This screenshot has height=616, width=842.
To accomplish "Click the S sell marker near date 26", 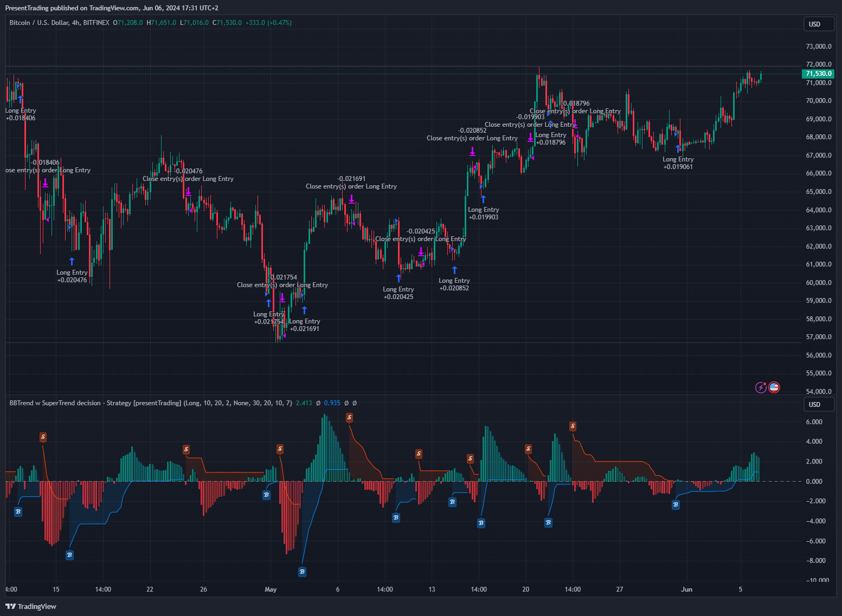I will [x=186, y=450].
